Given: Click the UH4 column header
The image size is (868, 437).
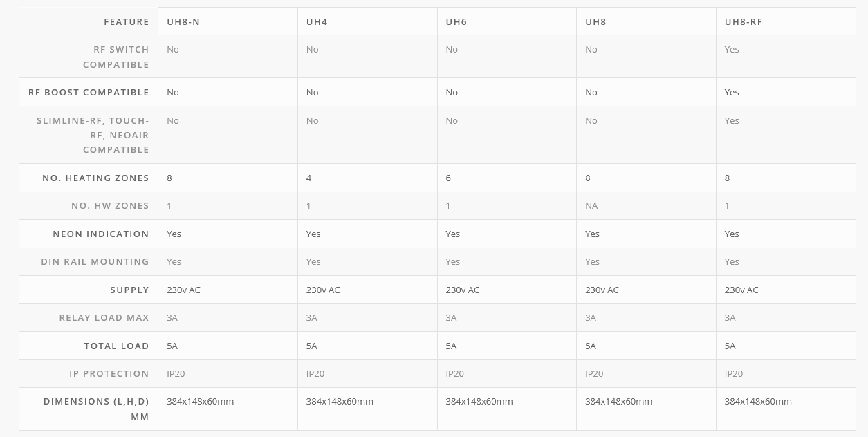Looking at the screenshot, I should point(317,21).
